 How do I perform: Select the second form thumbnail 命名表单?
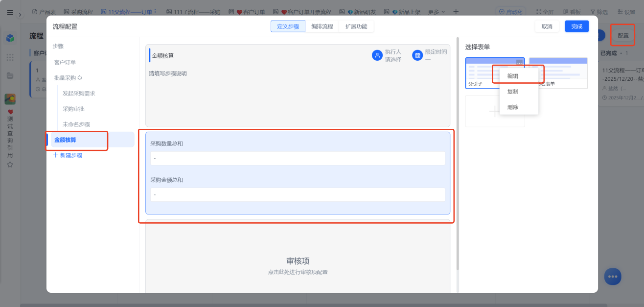[558, 73]
